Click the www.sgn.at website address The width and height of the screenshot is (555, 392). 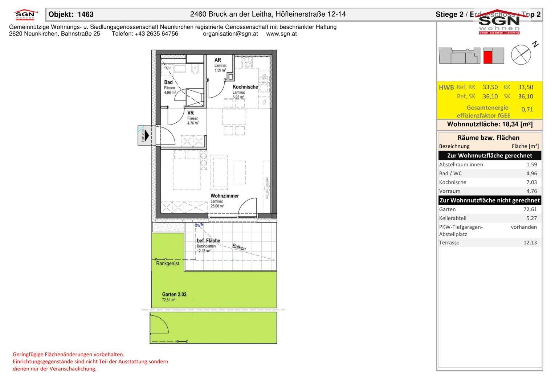click(282, 34)
